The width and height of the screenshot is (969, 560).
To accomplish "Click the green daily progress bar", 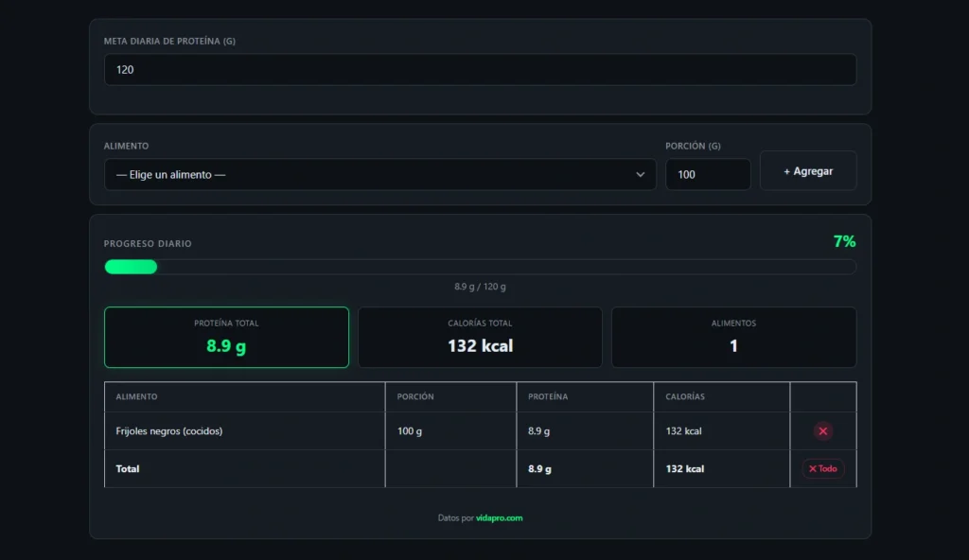I will (131, 267).
